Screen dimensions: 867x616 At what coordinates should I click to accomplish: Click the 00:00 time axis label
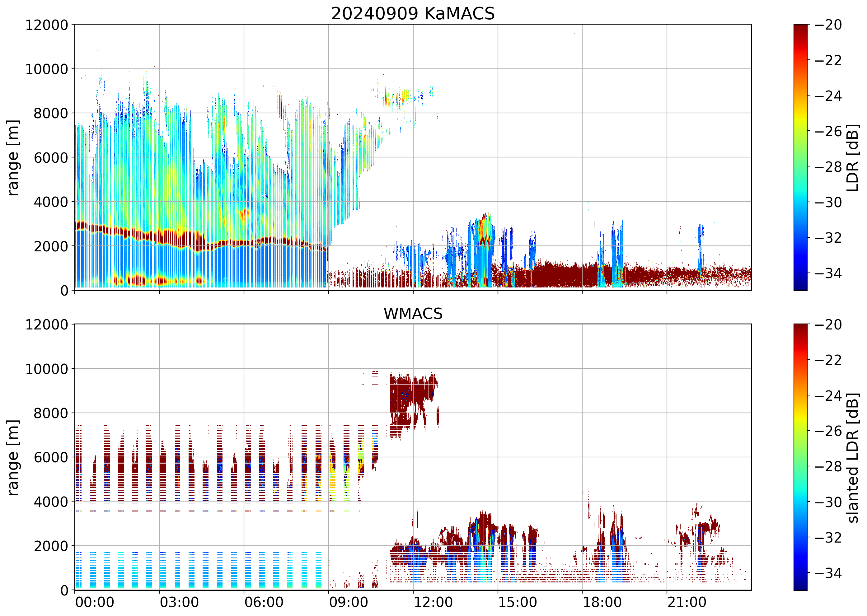coord(95,602)
